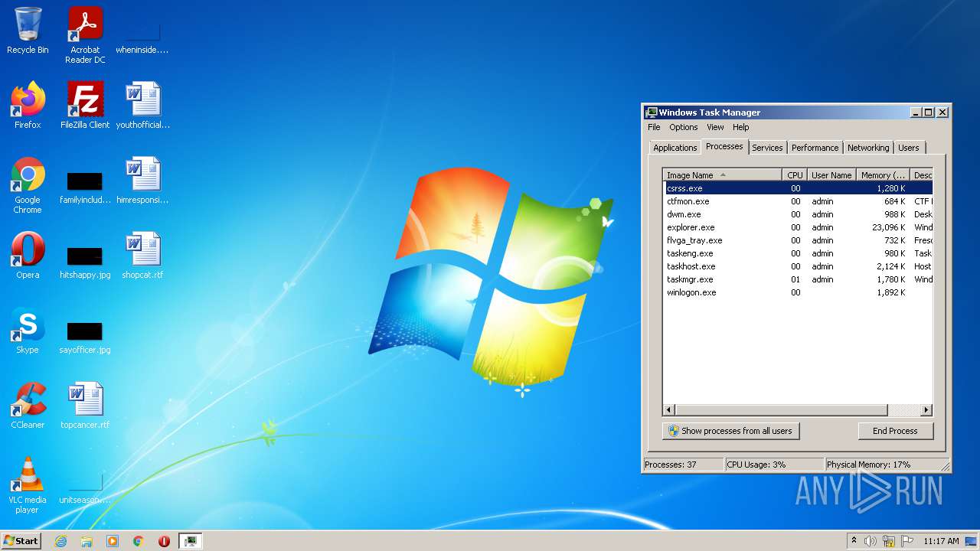Open the Recycle Bin icon
The width and height of the screenshot is (980, 551).
28,31
